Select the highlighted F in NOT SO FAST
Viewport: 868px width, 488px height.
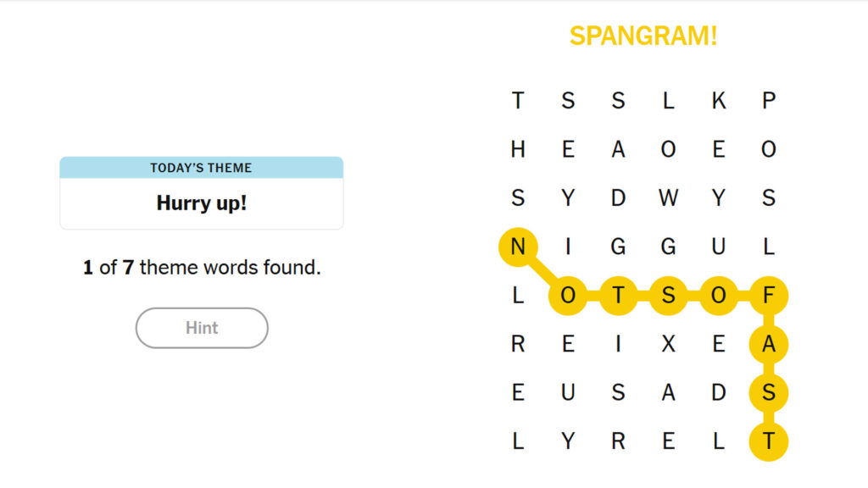(x=770, y=296)
